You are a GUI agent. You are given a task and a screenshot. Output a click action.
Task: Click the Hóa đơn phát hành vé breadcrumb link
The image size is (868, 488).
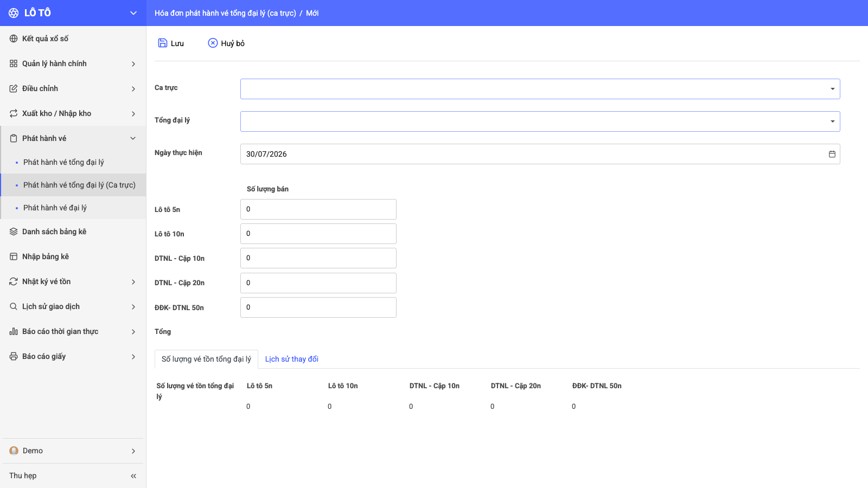[x=225, y=13]
